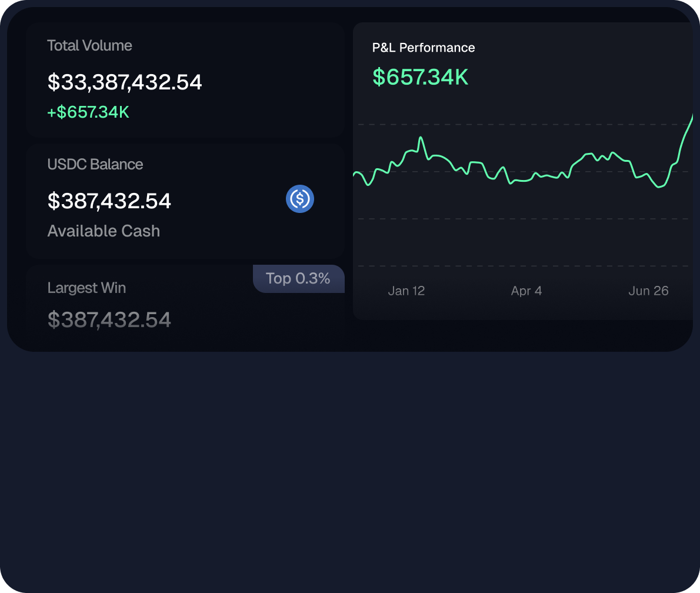Open the USDC Balance card title
The height and width of the screenshot is (593, 700).
[95, 164]
